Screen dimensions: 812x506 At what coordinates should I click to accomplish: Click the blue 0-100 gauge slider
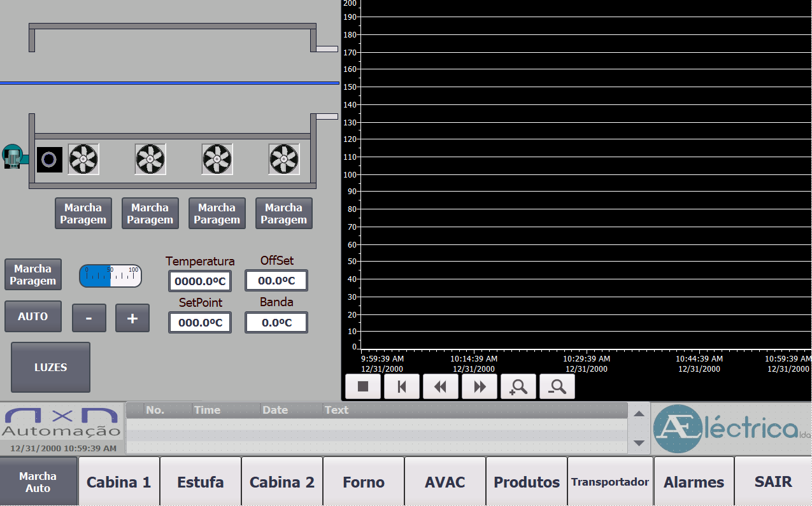click(x=110, y=276)
